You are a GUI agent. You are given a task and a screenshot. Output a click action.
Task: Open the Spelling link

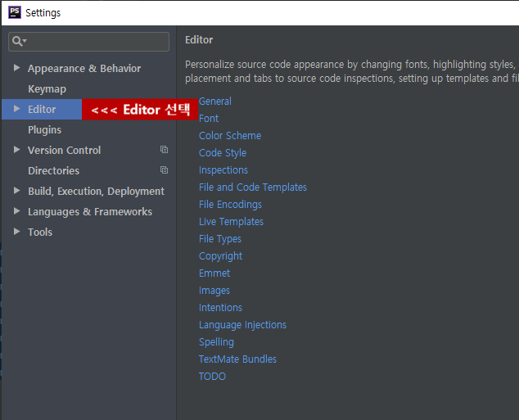[x=216, y=342]
